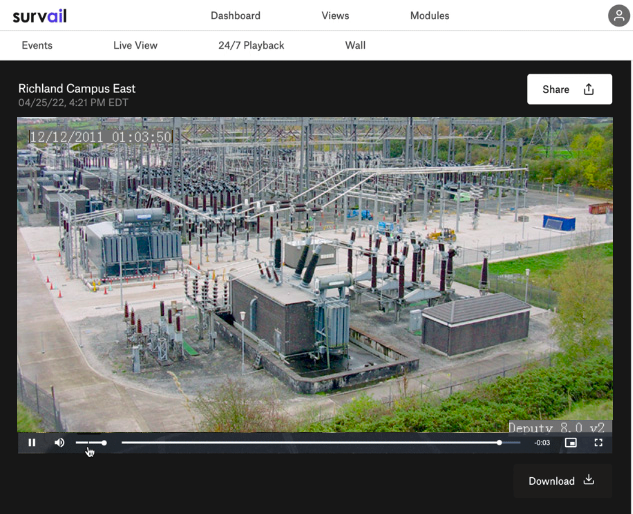
Task: Click the volume level slider
Action: [x=90, y=442]
